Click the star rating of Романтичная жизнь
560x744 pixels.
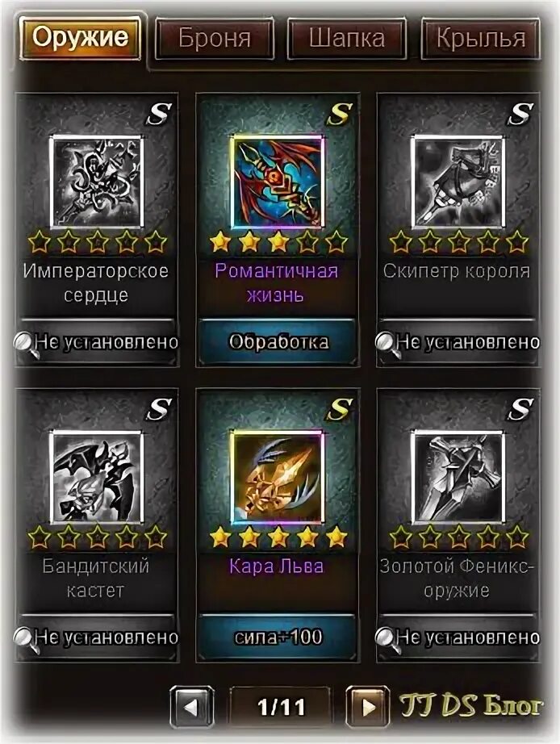point(278,241)
